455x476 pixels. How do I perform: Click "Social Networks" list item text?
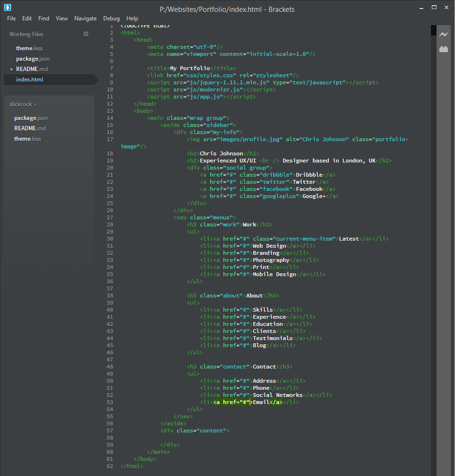pyautogui.click(x=278, y=395)
